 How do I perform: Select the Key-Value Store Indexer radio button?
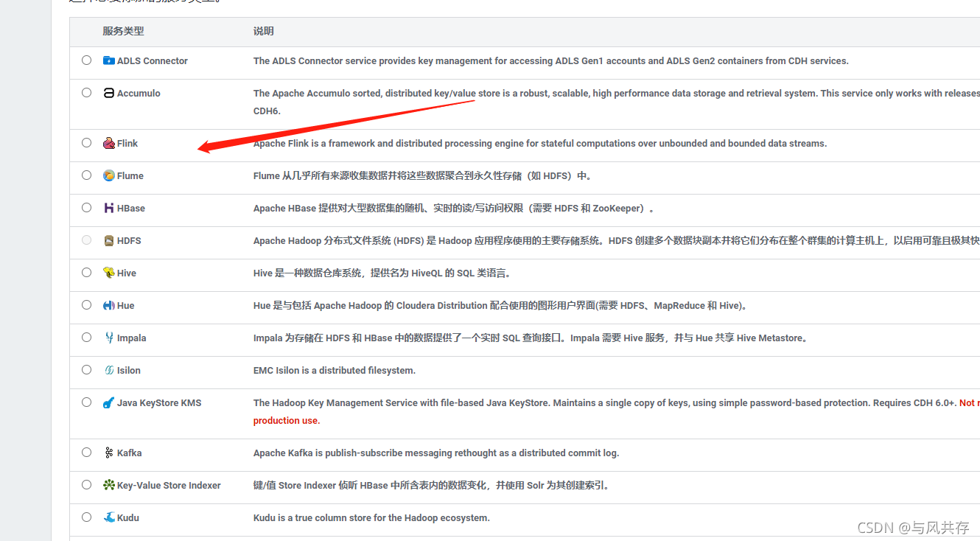(87, 485)
